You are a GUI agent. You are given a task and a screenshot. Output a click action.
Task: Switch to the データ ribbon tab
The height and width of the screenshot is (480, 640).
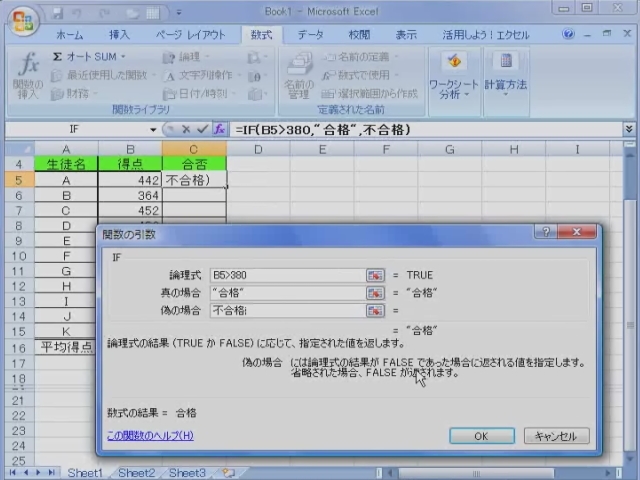click(311, 35)
